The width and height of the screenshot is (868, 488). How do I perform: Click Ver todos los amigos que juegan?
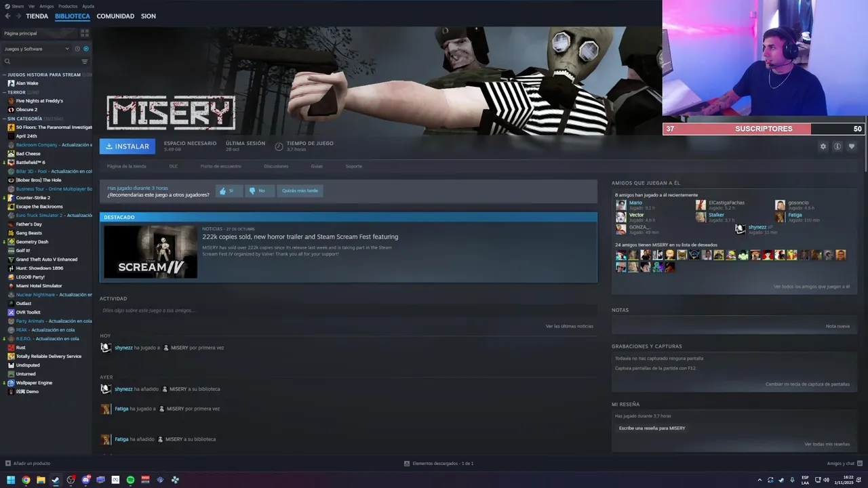click(811, 287)
